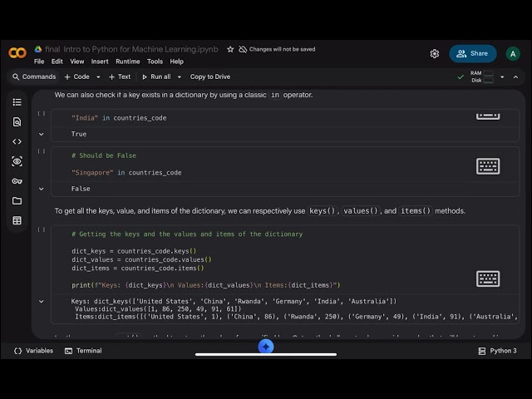Viewport: 532px width, 399px height.
Task: Open Find and replace sidebar icon
Action: pyautogui.click(x=17, y=122)
